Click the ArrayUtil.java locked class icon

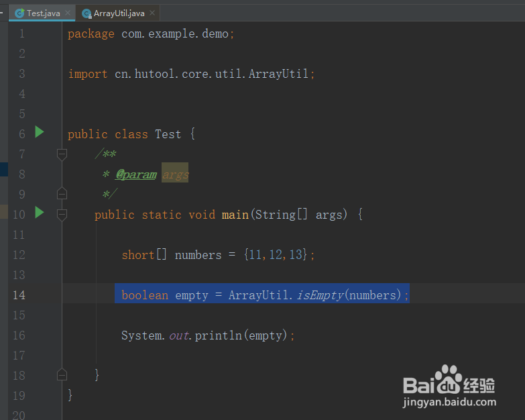(x=86, y=13)
